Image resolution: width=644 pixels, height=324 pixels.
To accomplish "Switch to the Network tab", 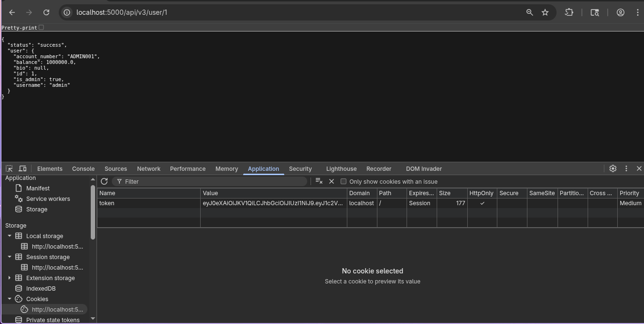I will [x=149, y=169].
